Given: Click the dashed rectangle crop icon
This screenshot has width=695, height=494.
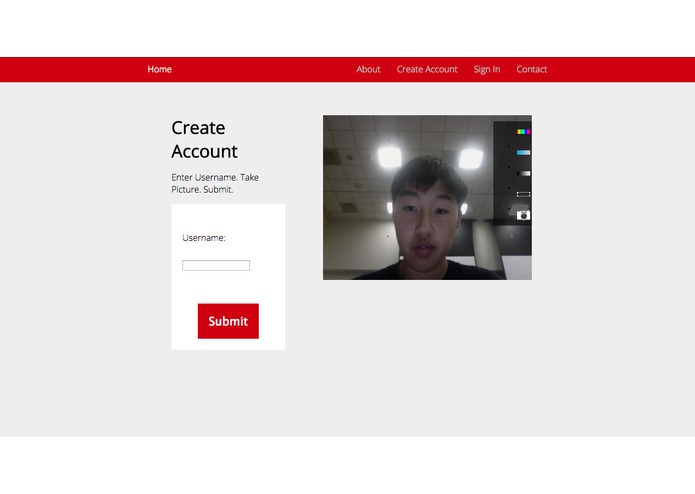Looking at the screenshot, I should click(x=523, y=194).
